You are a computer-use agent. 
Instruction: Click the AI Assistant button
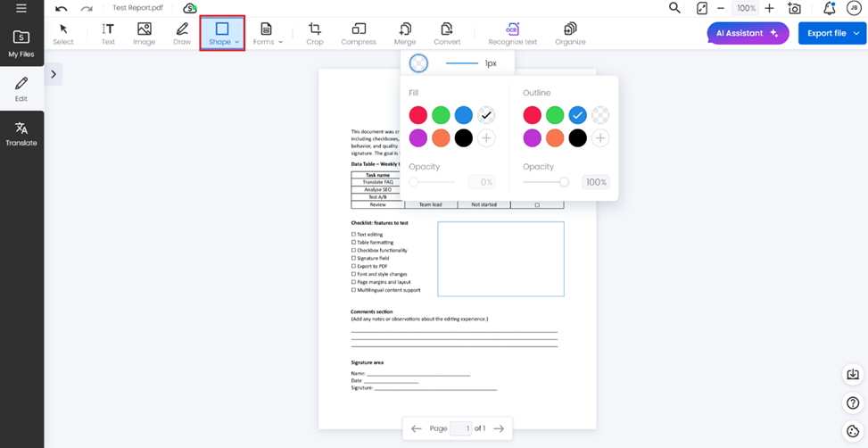[747, 33]
